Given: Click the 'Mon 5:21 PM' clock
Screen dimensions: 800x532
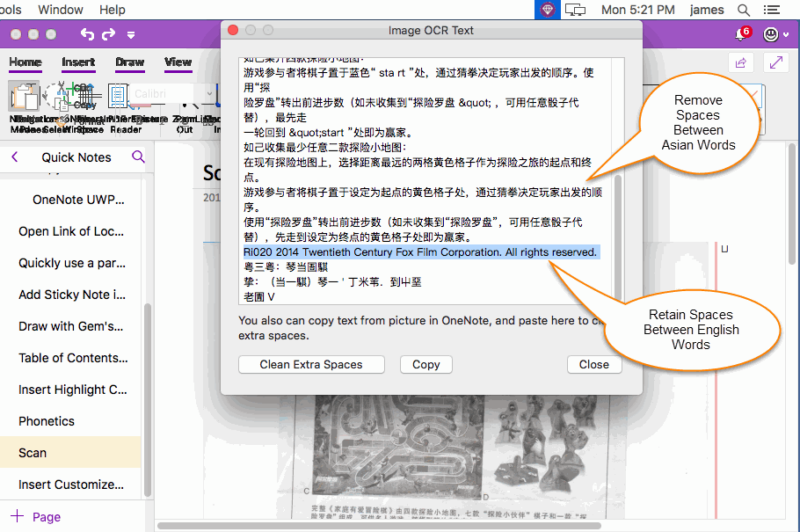Looking at the screenshot, I should pyautogui.click(x=637, y=10).
